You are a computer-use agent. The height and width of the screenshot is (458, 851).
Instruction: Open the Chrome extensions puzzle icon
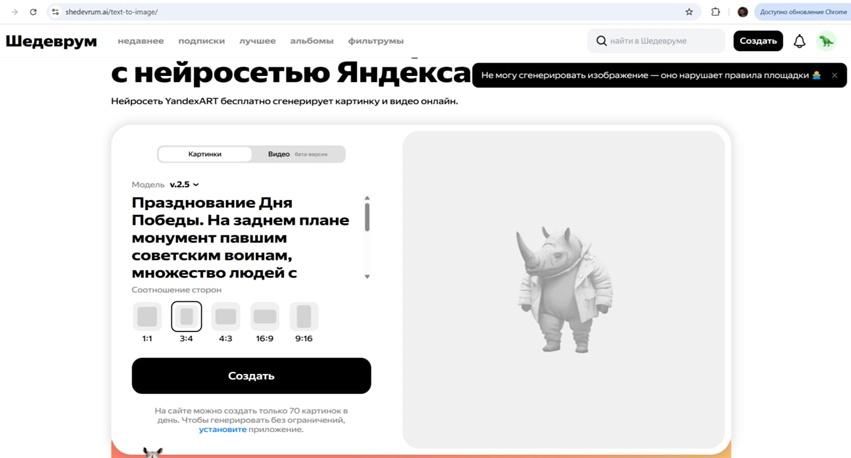point(715,12)
